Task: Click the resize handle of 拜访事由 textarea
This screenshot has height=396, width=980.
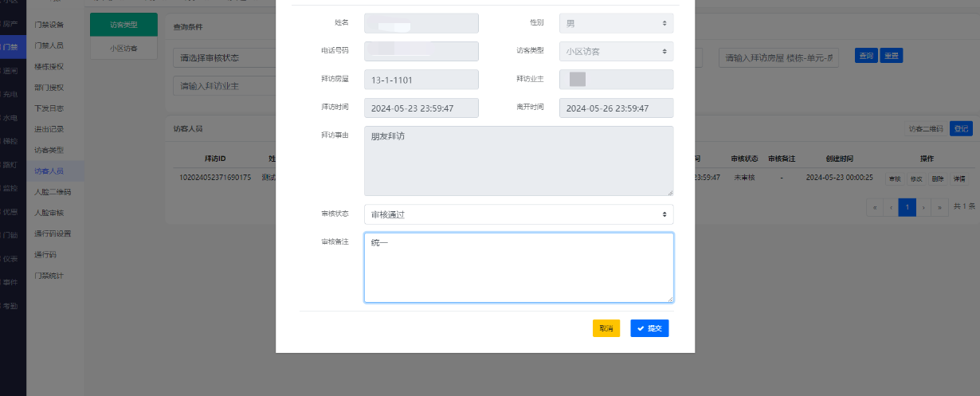Action: (x=669, y=192)
